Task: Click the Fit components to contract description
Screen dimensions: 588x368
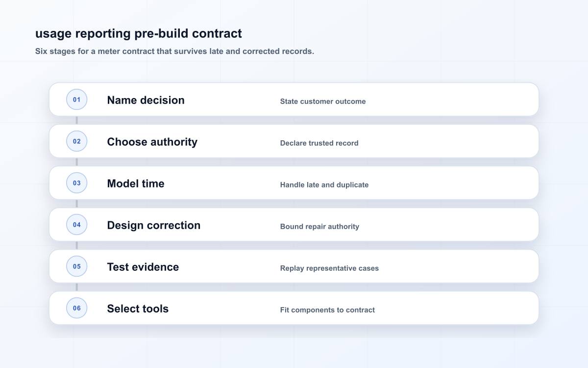Action: click(x=327, y=310)
